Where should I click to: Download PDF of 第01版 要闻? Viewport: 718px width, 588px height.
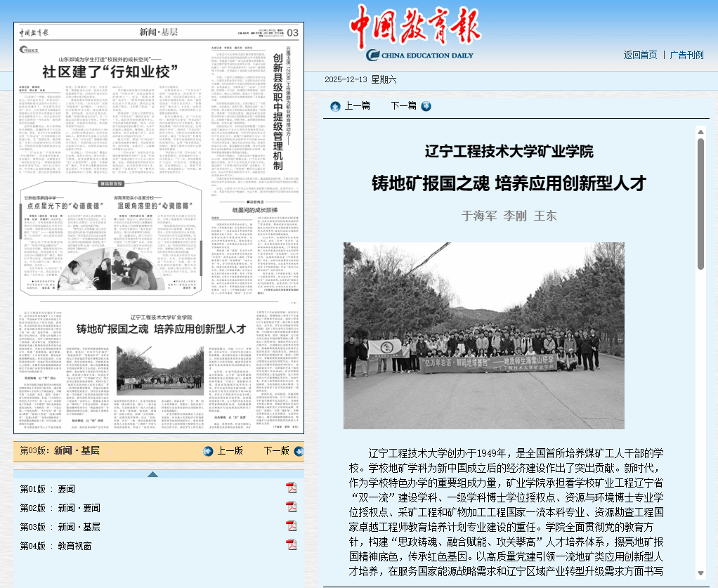pos(292,488)
